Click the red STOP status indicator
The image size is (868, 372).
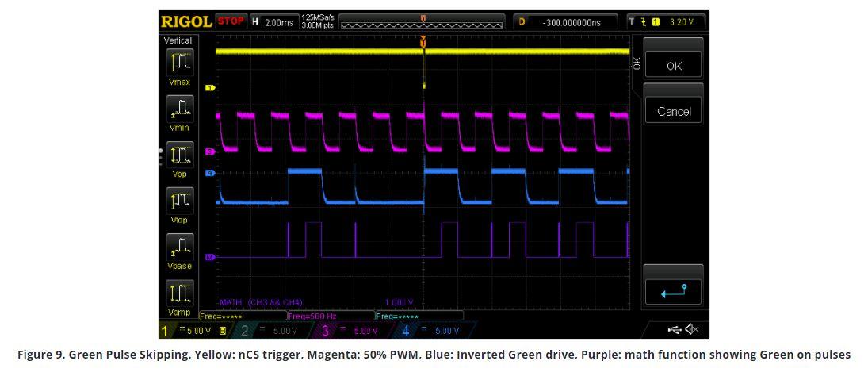click(231, 21)
